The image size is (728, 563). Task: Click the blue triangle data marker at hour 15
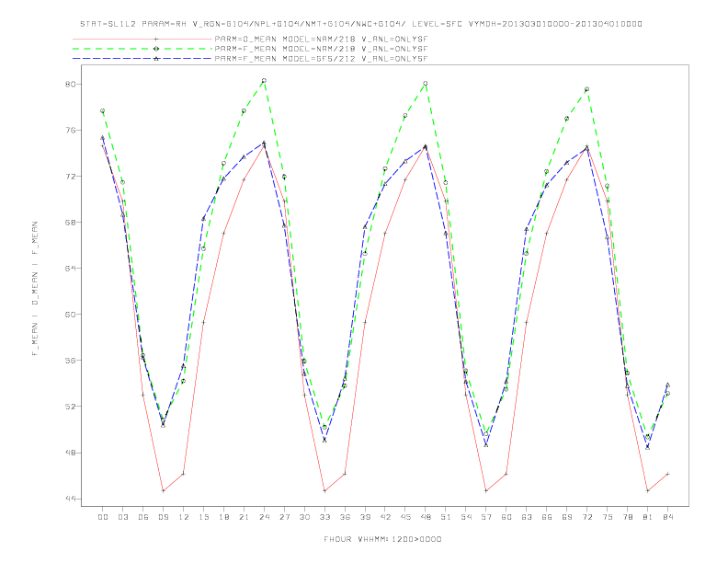point(203,219)
